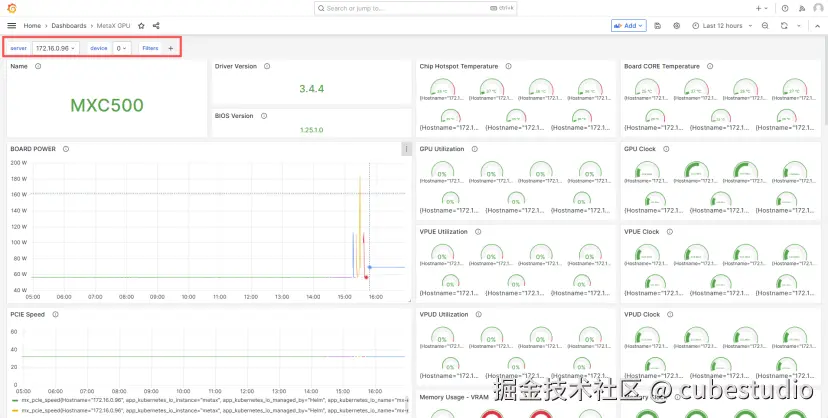
Task: Open the plus New dropdown in header
Action: [761, 8]
